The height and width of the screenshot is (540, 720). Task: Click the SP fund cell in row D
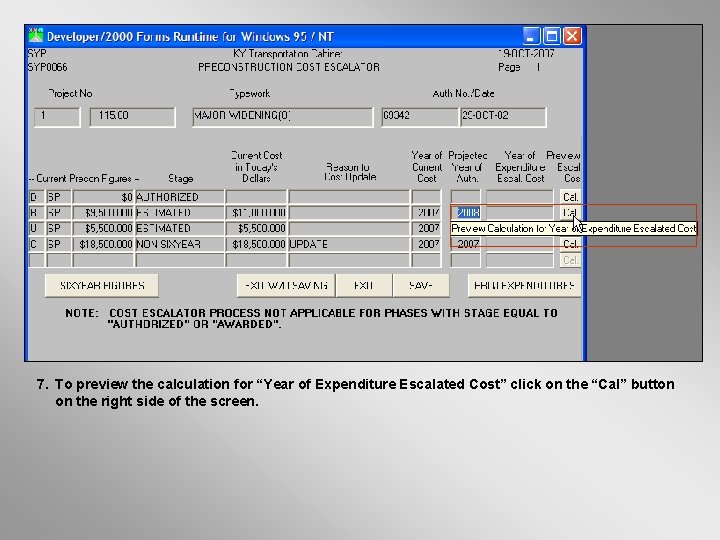59,197
